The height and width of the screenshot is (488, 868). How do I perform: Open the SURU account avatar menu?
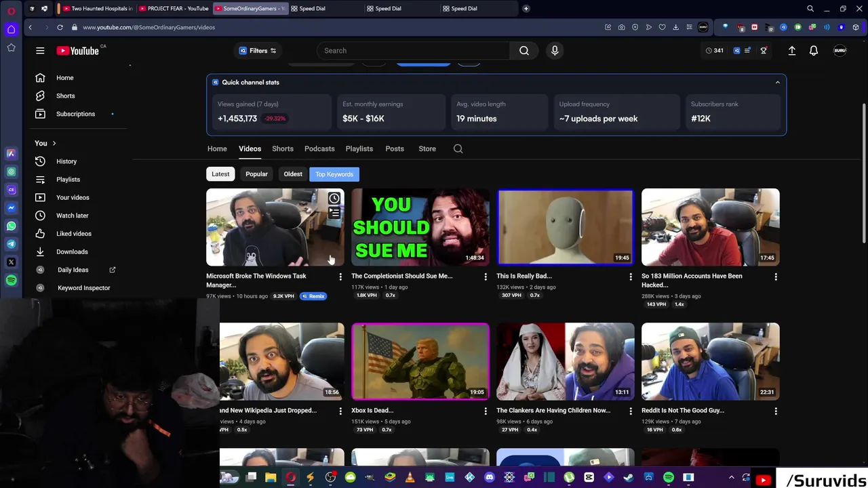click(x=840, y=51)
